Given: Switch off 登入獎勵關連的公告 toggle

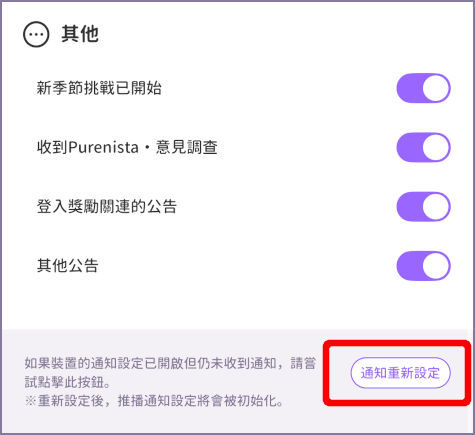Looking at the screenshot, I should tap(423, 206).
